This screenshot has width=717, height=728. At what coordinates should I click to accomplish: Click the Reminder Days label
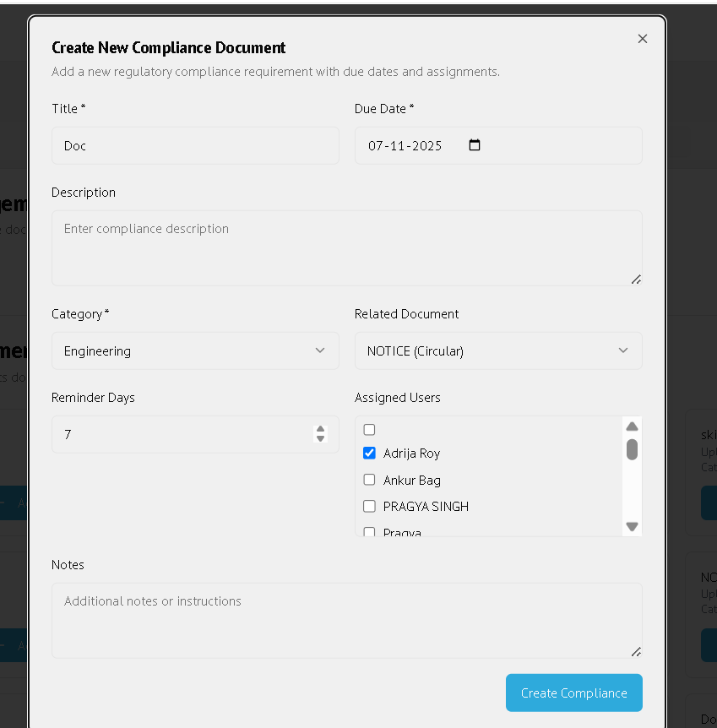[93, 398]
